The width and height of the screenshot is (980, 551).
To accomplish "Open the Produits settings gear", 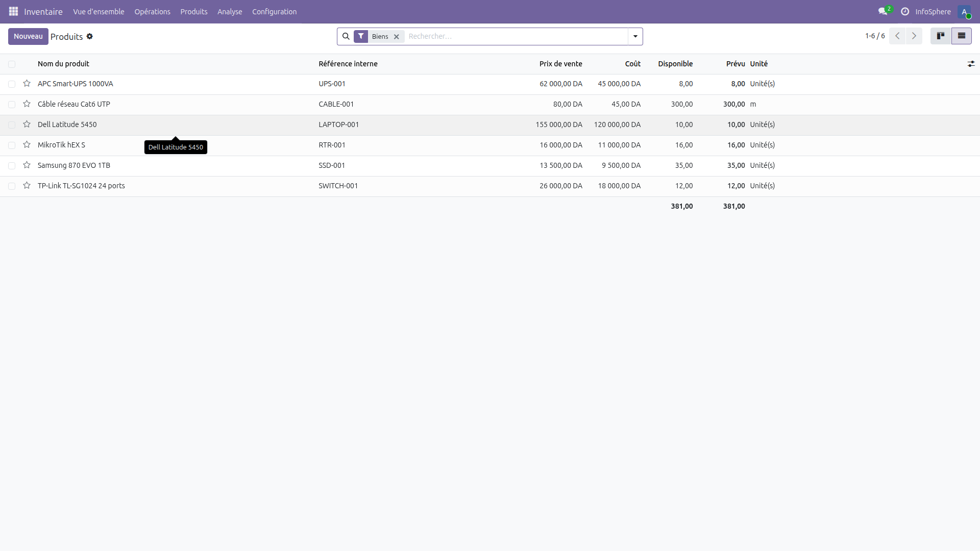I will [x=90, y=36].
